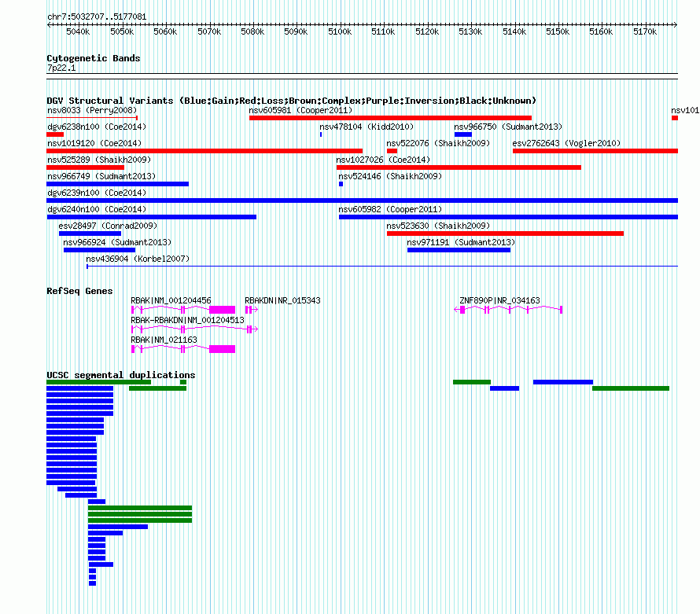Select nsv1019120 (Coe2014) label
700x614 pixels.
pos(94,143)
